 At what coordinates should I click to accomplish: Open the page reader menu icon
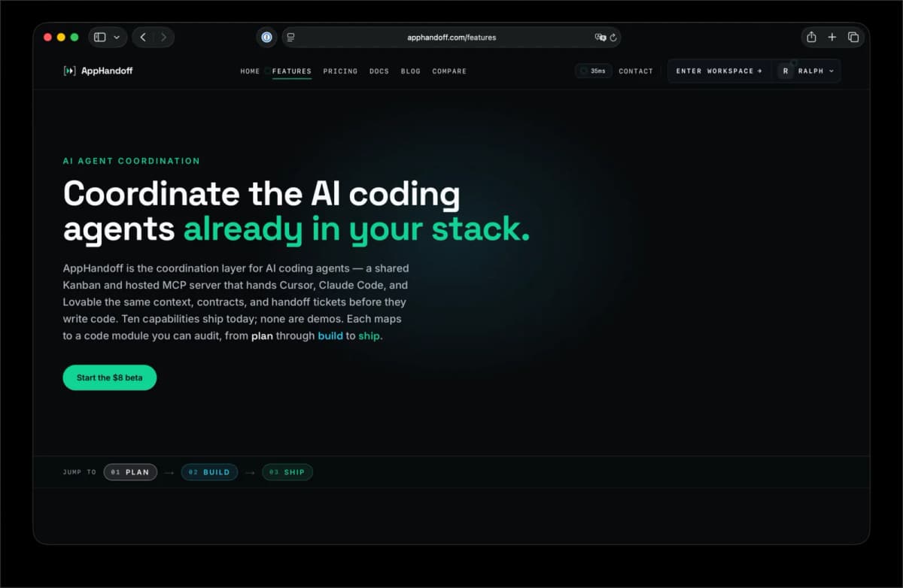click(x=290, y=37)
